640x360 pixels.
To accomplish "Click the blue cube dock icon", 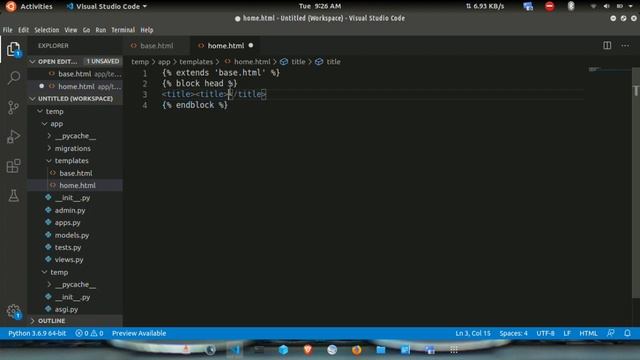I will point(283,350).
